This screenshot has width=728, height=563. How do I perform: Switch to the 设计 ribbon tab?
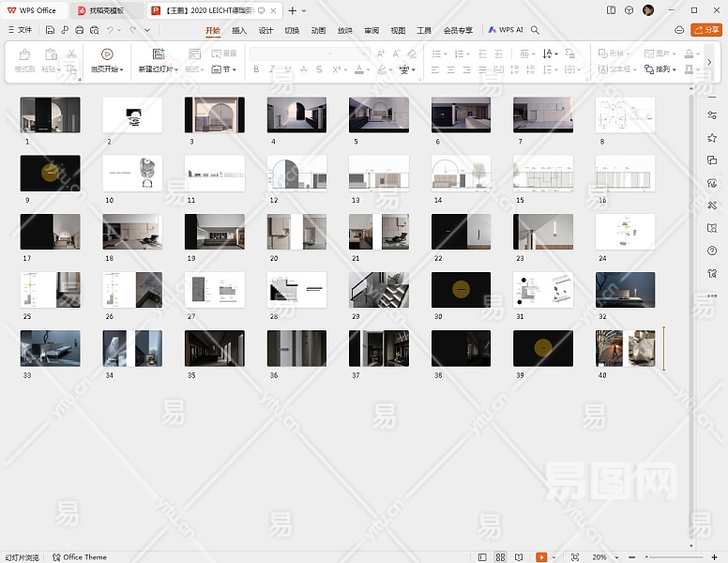(265, 30)
